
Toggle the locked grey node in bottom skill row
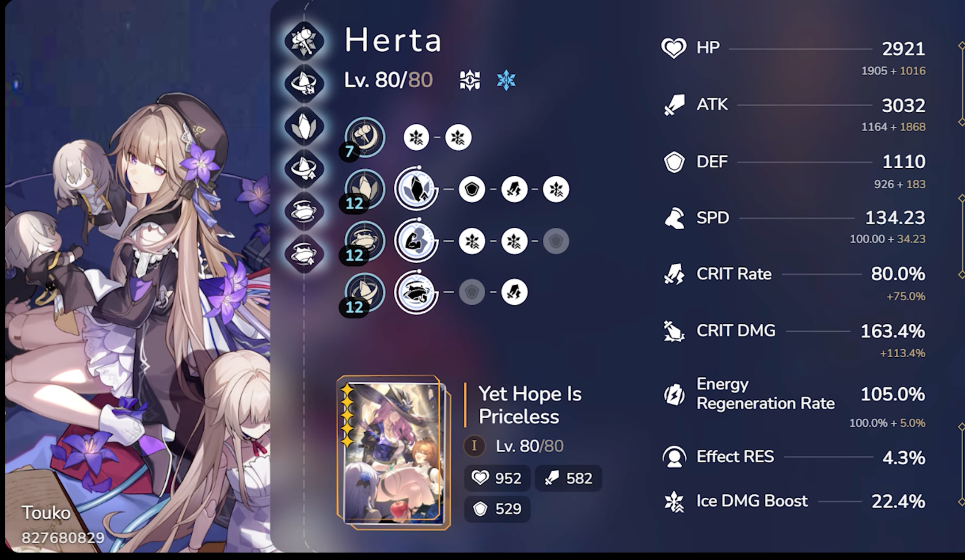point(472,292)
